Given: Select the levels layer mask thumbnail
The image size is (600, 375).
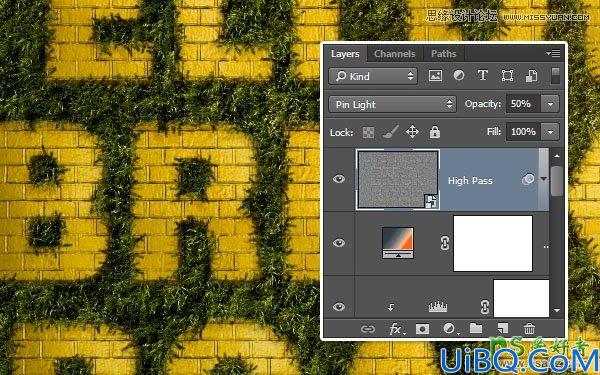Looking at the screenshot, I should (521, 298).
